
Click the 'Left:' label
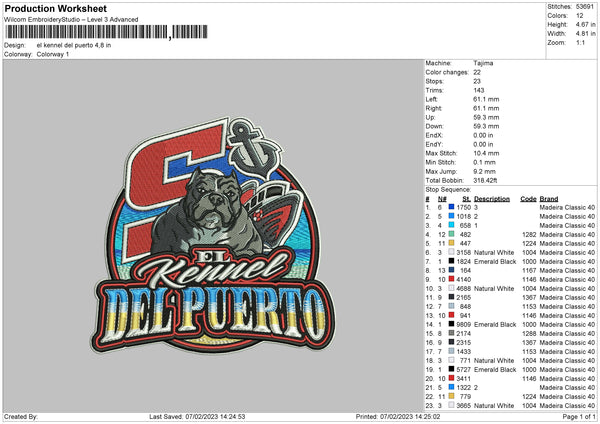pos(430,99)
